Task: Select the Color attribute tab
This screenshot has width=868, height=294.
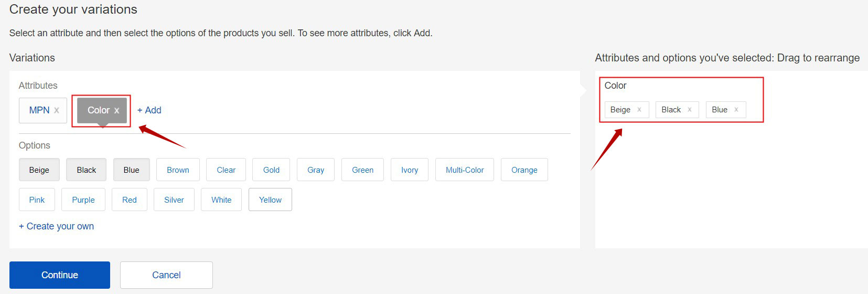Action: [x=98, y=110]
